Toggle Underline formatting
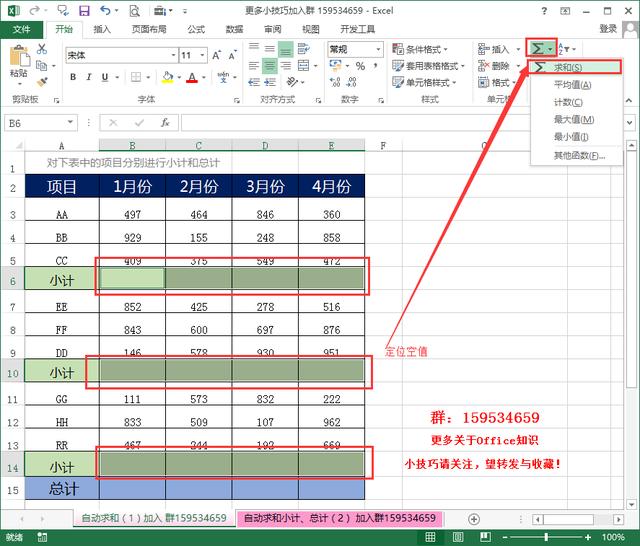This screenshot has width=640, height=546. pyautogui.click(x=104, y=77)
